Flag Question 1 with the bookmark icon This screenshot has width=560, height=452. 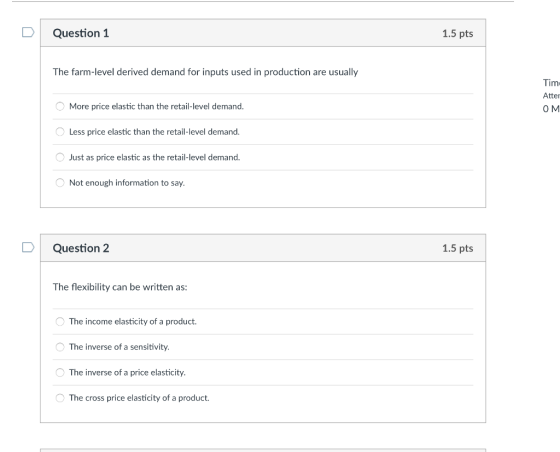pyautogui.click(x=28, y=32)
